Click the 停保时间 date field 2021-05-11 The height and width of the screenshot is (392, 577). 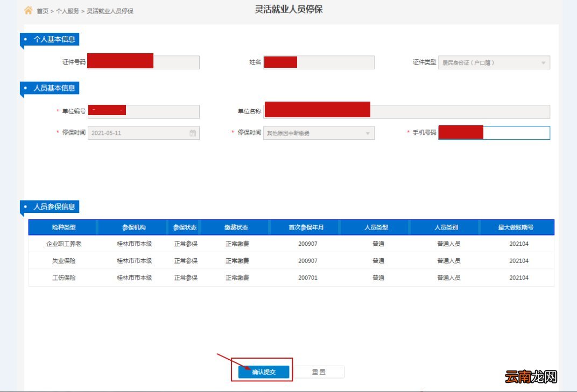[x=144, y=133]
